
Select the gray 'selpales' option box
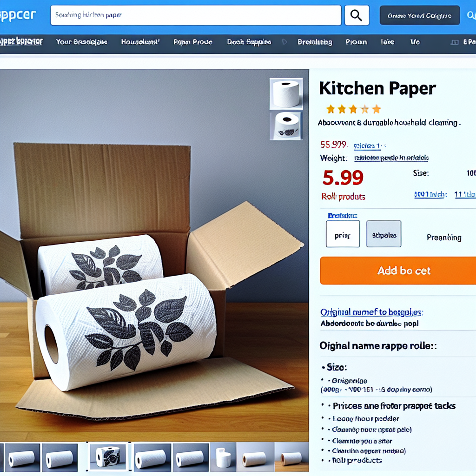click(x=383, y=234)
